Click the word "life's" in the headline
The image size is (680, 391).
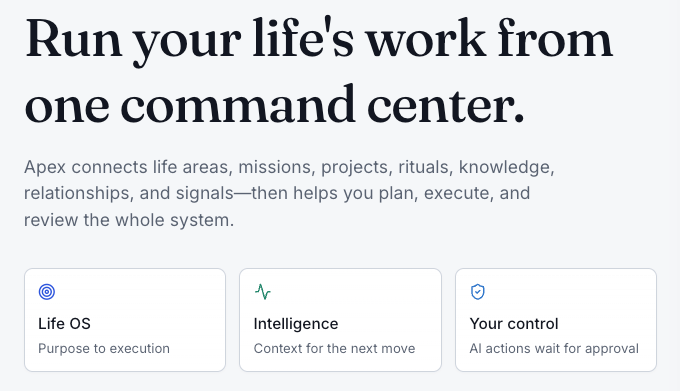click(x=303, y=38)
